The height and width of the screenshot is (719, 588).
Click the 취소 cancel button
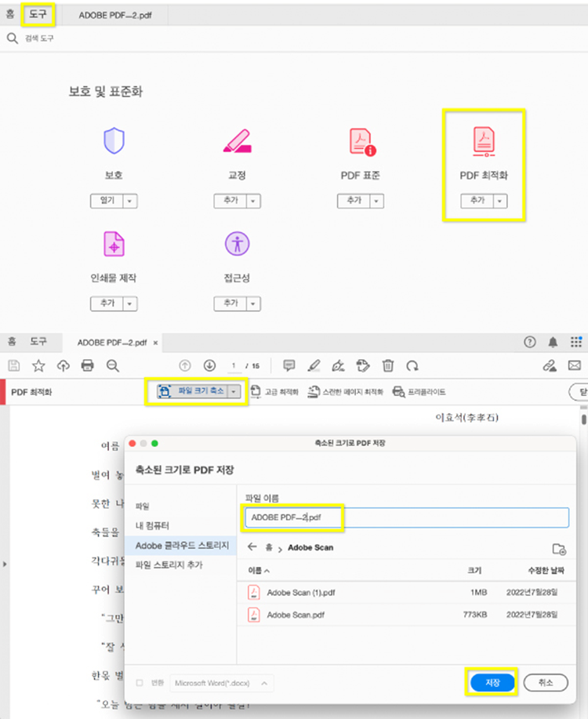coord(546,683)
